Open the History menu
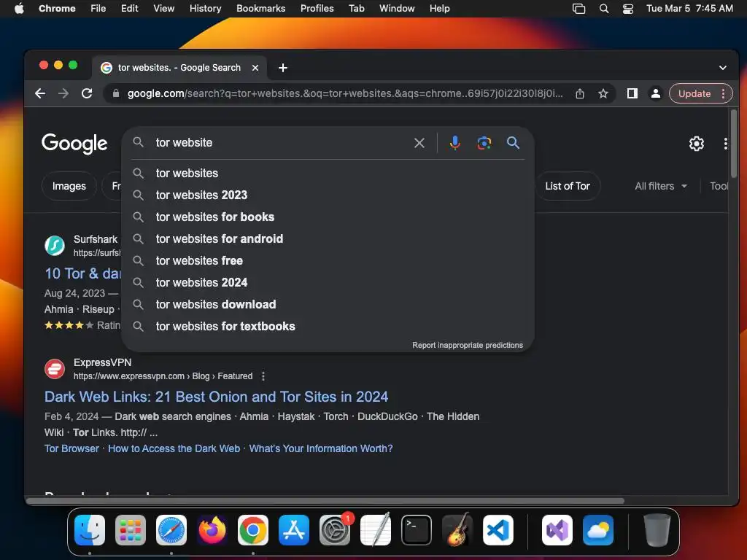This screenshot has width=747, height=560. pyautogui.click(x=205, y=8)
